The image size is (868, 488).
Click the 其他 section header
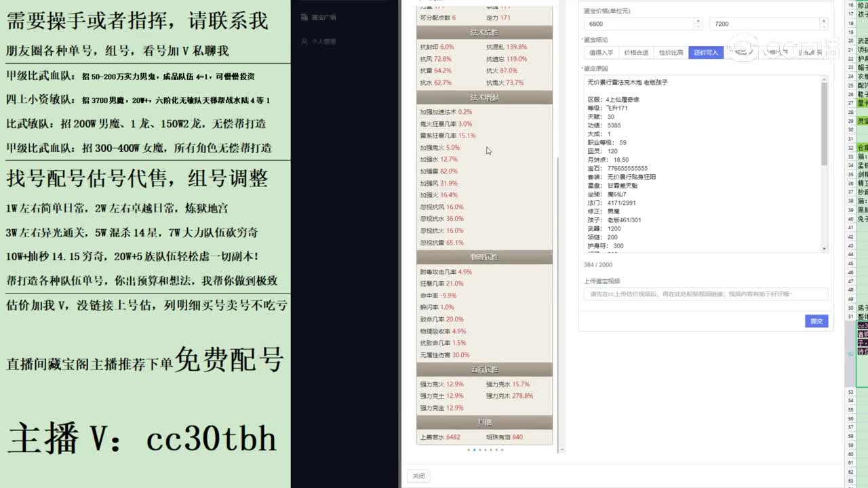tap(484, 421)
